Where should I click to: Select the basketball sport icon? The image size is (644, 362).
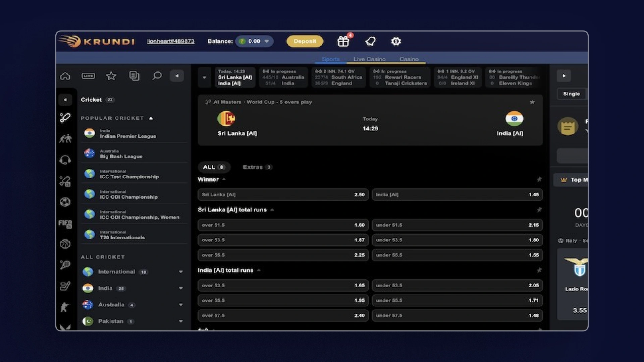pyautogui.click(x=65, y=244)
